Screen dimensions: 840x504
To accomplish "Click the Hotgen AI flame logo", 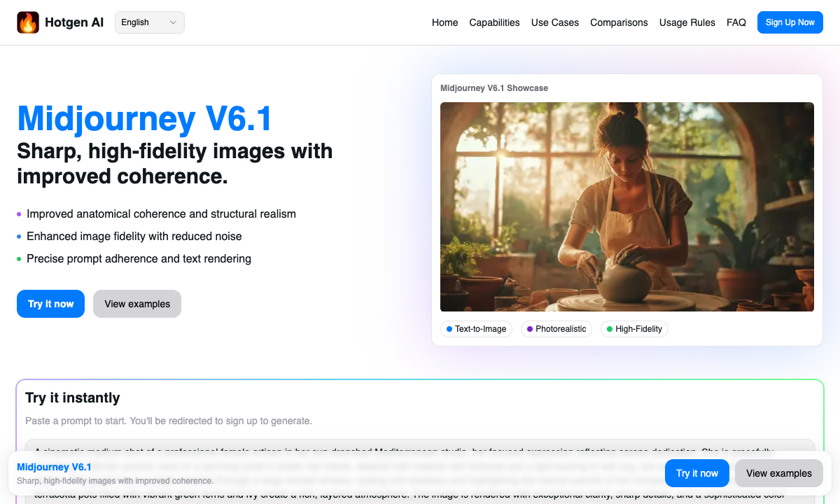I will pyautogui.click(x=28, y=22).
